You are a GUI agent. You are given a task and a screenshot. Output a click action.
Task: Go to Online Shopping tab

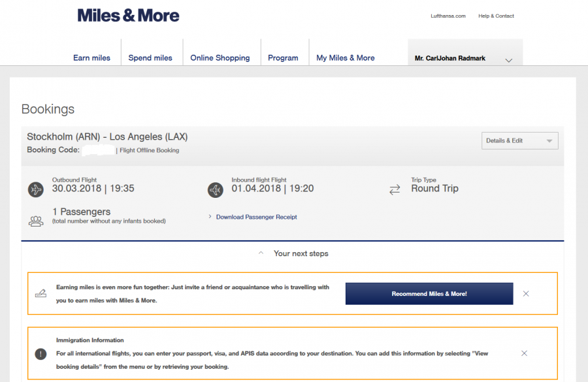pos(220,58)
